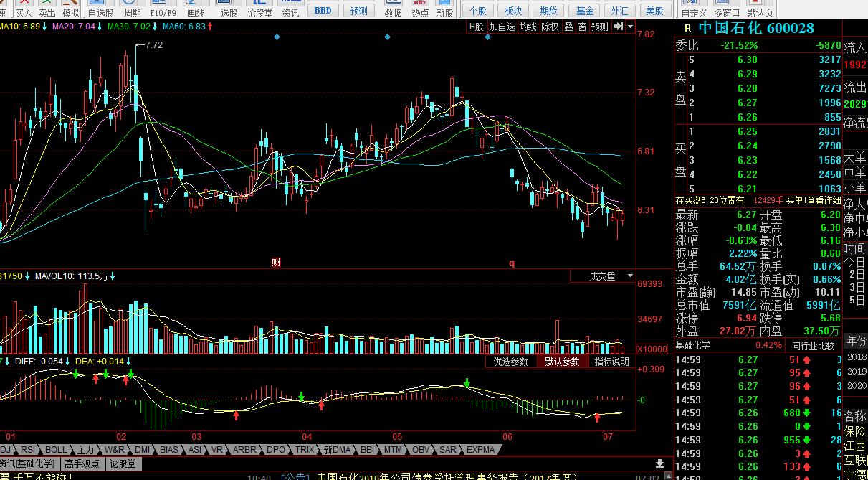868x480 pixels.
Task: Select 默认参数 default parameters
Action: pyautogui.click(x=562, y=362)
